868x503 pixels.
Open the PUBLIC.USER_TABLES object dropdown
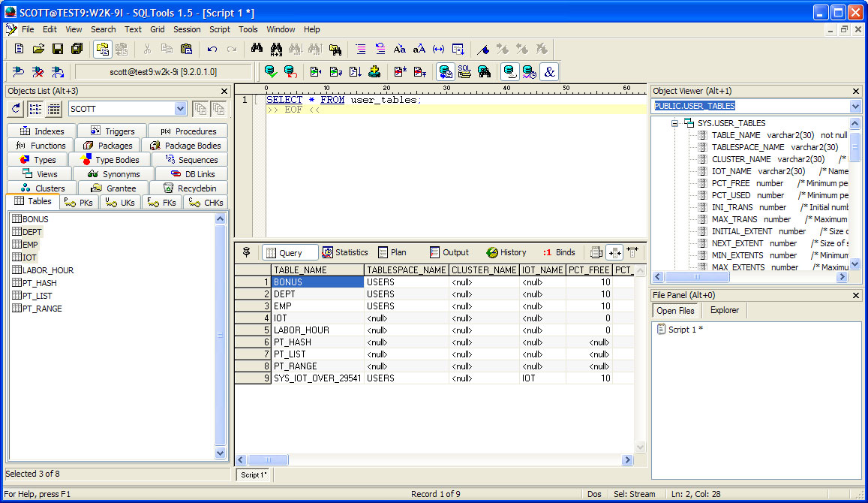pos(855,107)
